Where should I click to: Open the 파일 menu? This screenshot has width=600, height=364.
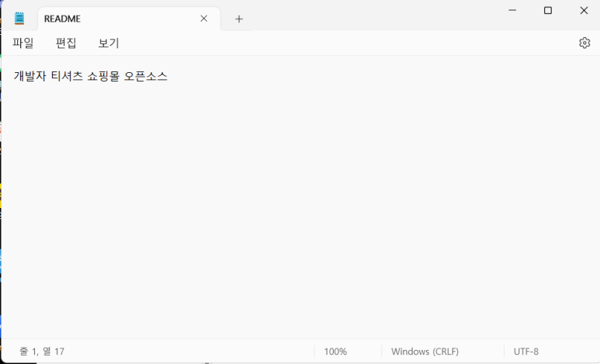point(23,43)
